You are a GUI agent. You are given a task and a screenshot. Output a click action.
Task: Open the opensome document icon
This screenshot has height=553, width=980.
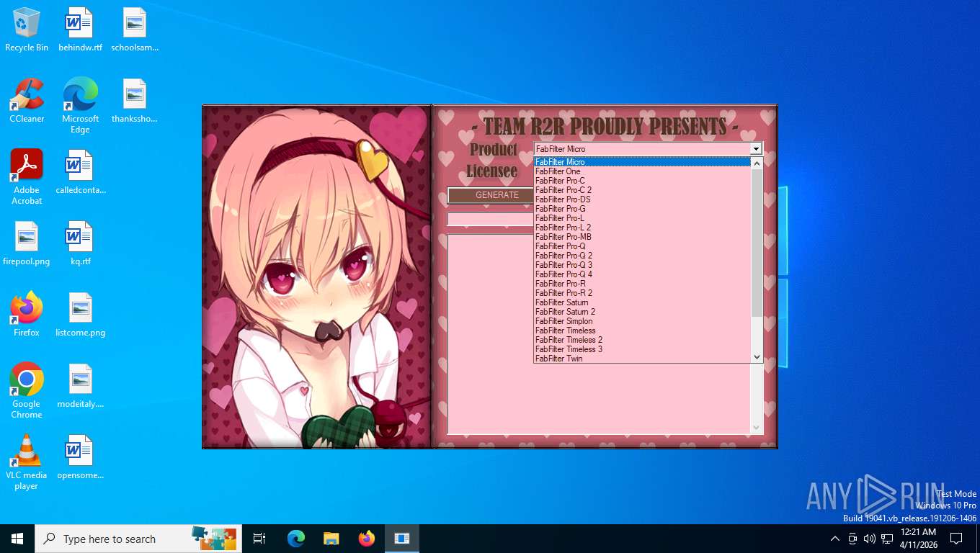(x=80, y=457)
